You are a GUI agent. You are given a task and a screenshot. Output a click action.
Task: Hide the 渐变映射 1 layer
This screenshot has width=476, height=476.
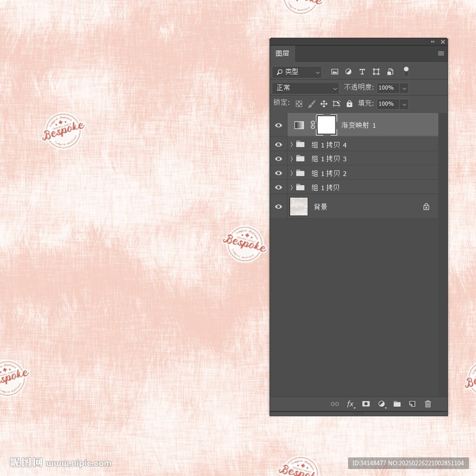(278, 125)
